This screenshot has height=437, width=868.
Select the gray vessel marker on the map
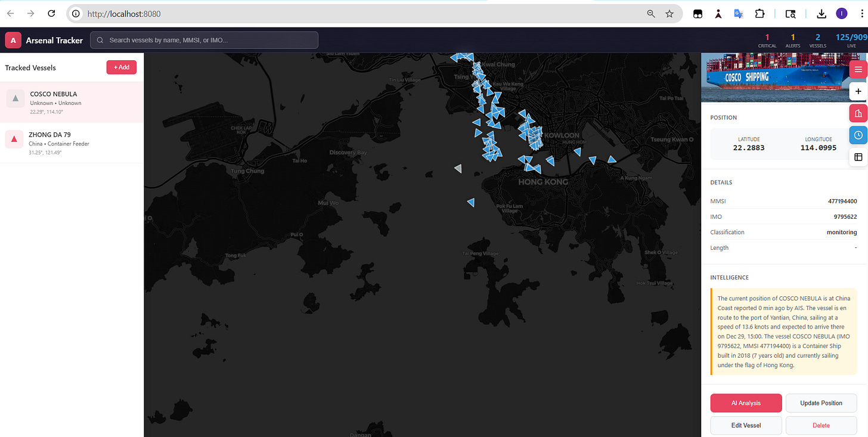458,169
